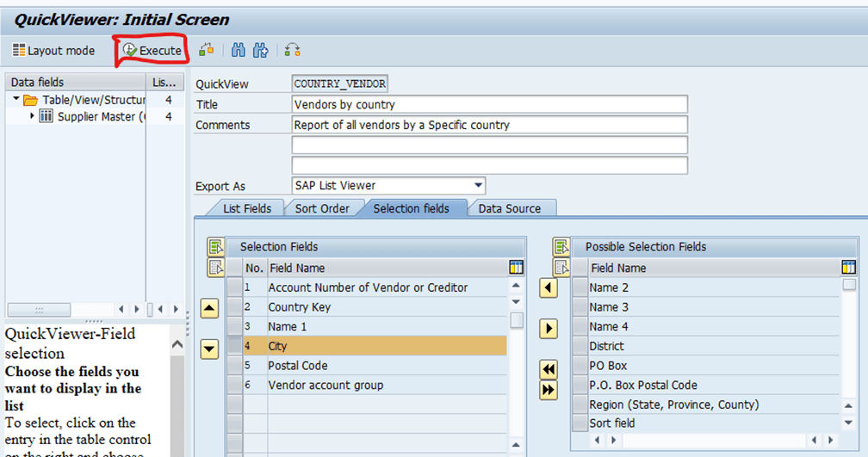
Task: Select row marker for PO Box
Action: pos(580,365)
